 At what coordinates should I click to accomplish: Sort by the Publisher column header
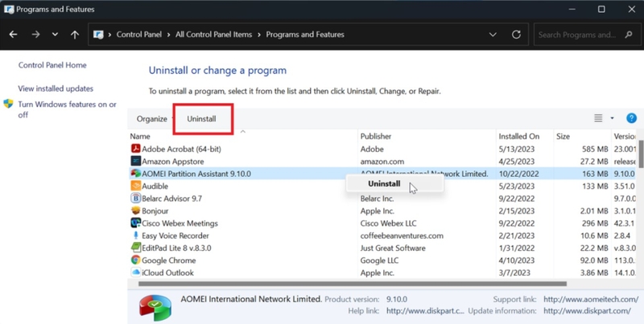pos(376,136)
